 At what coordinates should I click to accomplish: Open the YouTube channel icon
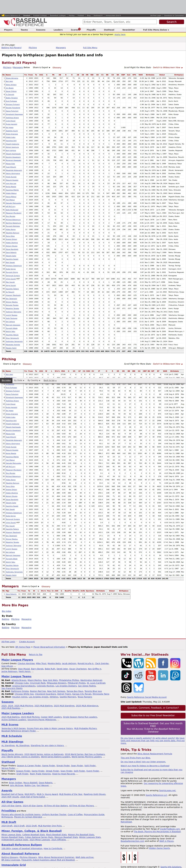click(151, 675)
